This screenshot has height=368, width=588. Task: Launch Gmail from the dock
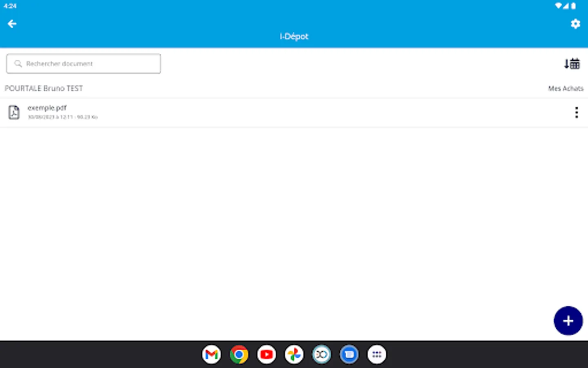tap(212, 355)
